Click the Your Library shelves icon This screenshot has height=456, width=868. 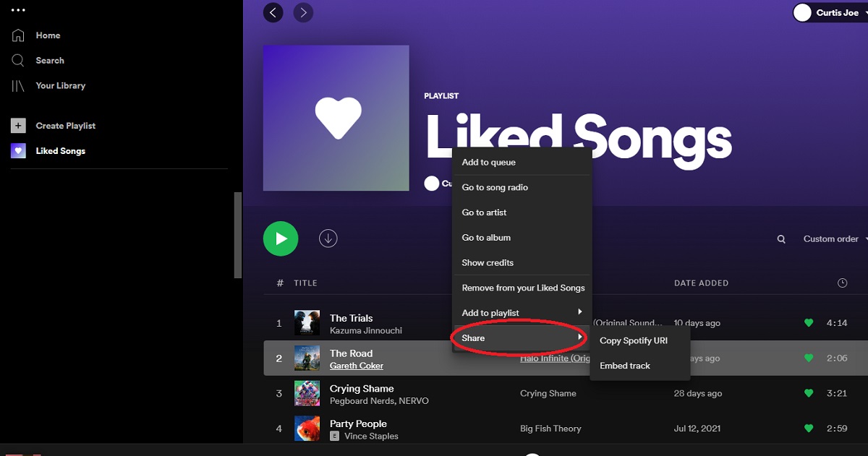click(18, 85)
